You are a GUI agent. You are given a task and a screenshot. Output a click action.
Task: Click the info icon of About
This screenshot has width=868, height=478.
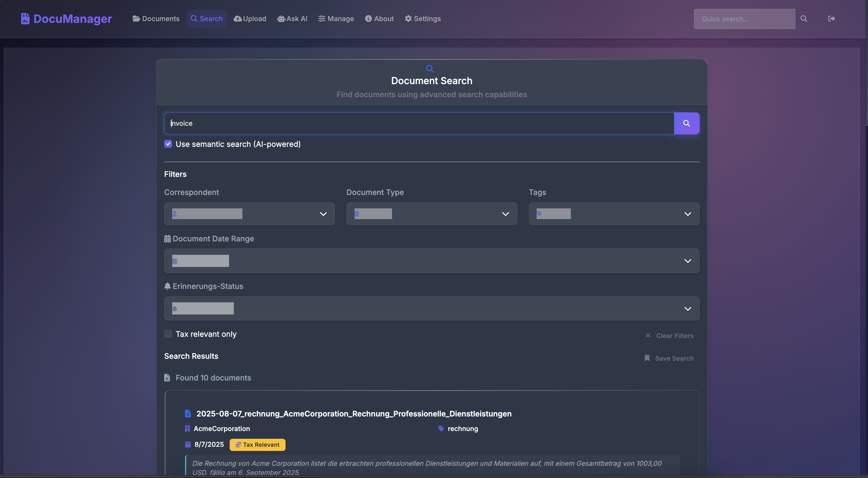pos(368,18)
